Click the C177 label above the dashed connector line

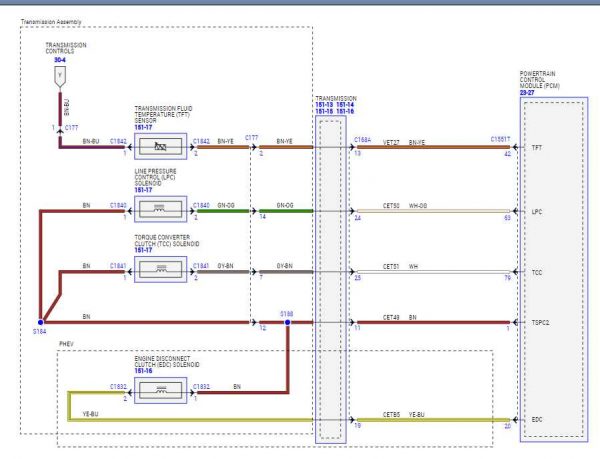tap(251, 138)
